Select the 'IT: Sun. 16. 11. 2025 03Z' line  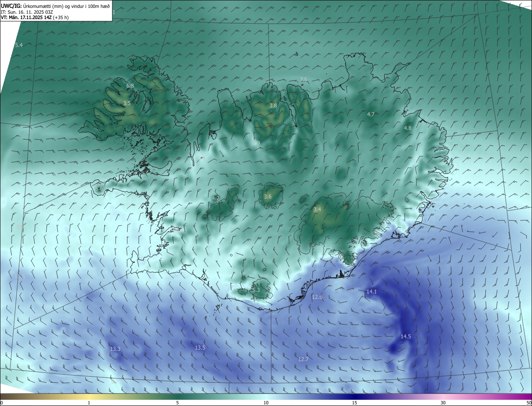pyautogui.click(x=27, y=12)
